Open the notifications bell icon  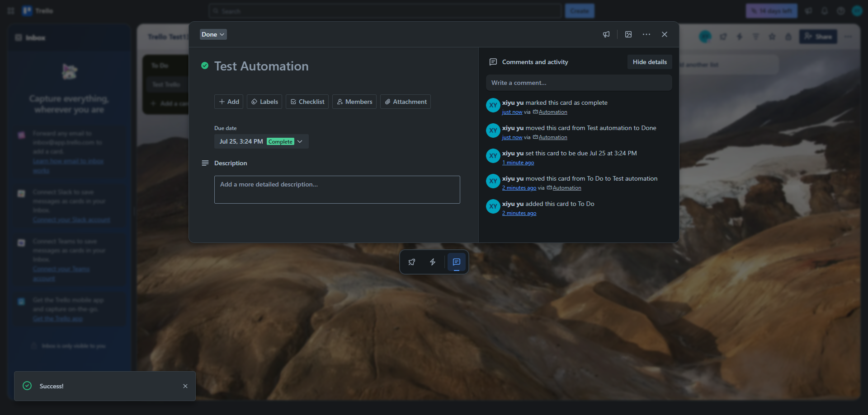(825, 11)
